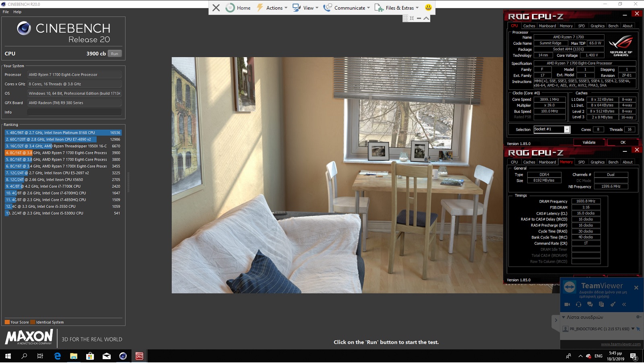This screenshot has height=364, width=644.
Task: Open the Windows Start menu
Action: pyautogui.click(x=8, y=356)
